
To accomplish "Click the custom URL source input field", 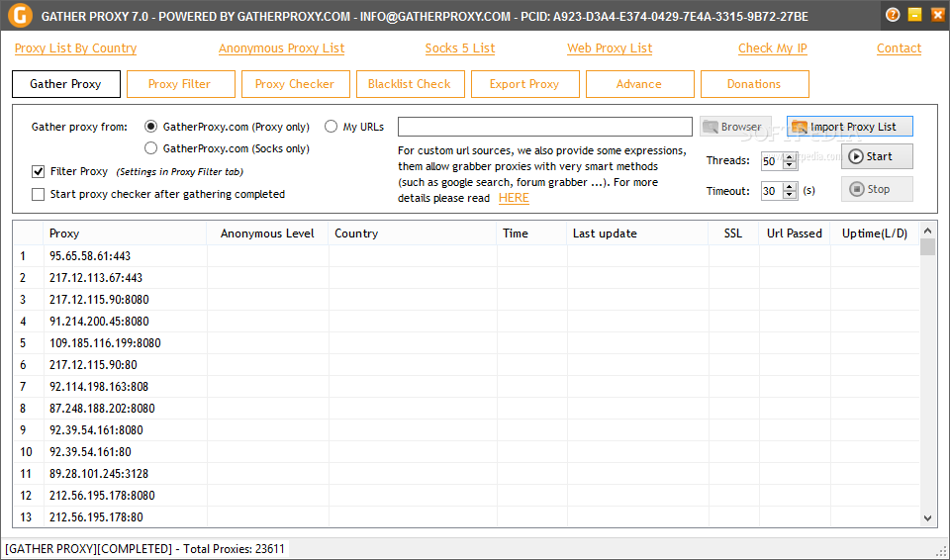I will [544, 127].
